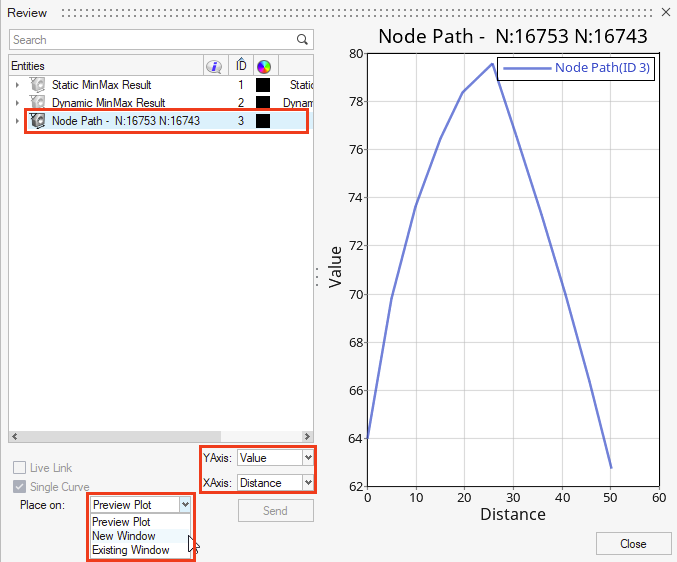
Task: Click the Static MinMax Result entity icon
Action: tap(38, 85)
